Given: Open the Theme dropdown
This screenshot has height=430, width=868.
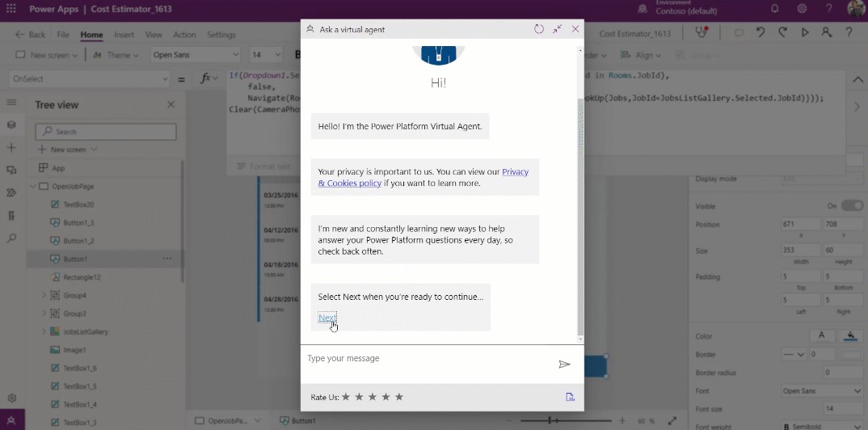Looking at the screenshot, I should pos(115,55).
